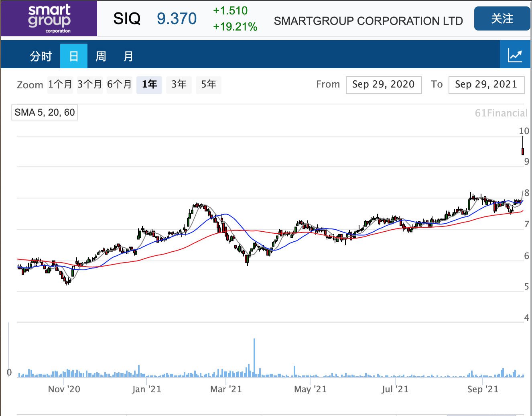Click the price axis label 4
The height and width of the screenshot is (416, 532).
click(527, 318)
